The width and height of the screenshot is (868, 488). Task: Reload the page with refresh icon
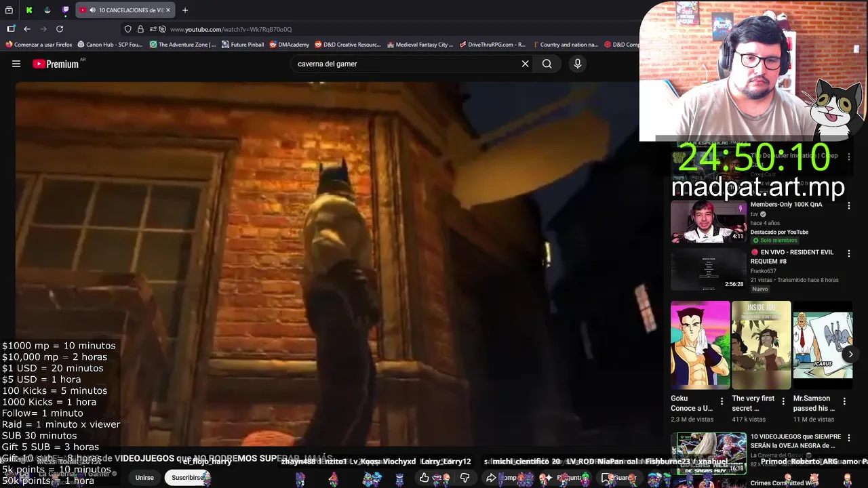(x=60, y=29)
